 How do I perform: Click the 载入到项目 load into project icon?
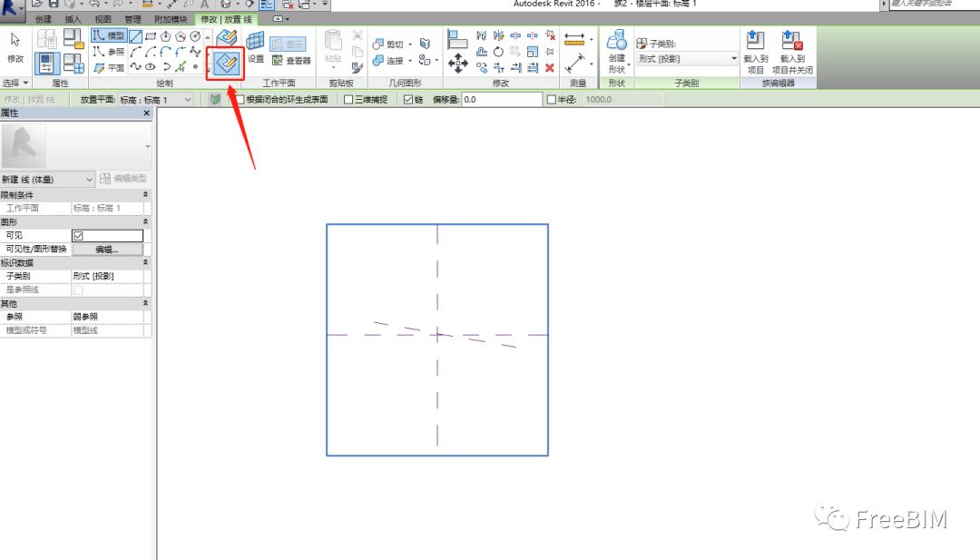point(755,50)
